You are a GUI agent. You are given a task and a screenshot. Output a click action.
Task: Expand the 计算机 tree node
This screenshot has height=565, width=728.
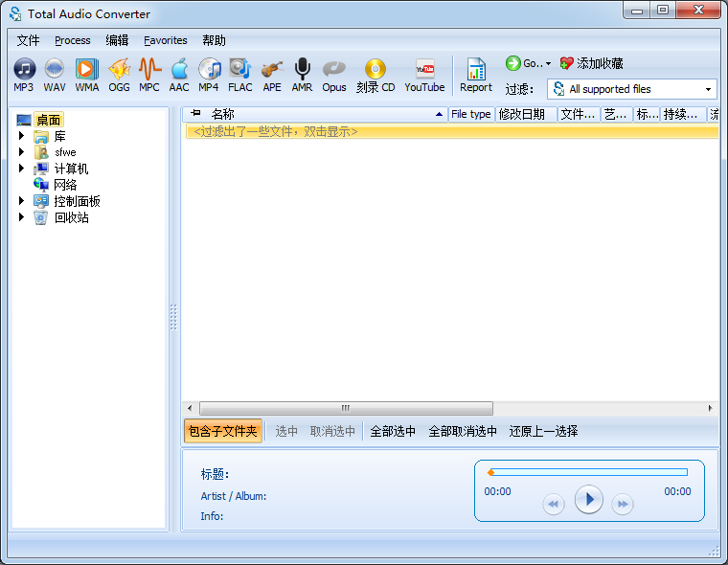21,169
